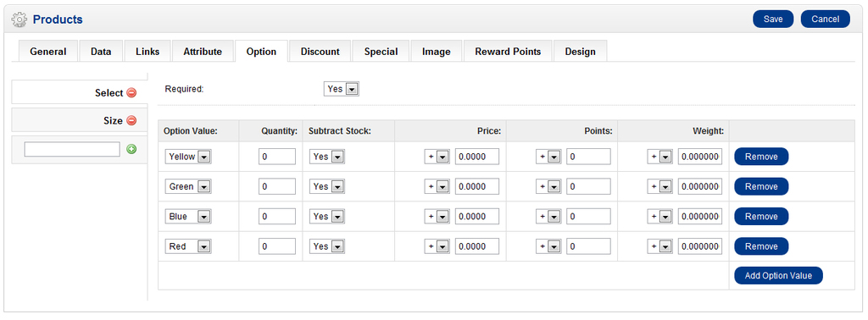
Task: Click the Subtract Stock column header
Action: pos(339,131)
